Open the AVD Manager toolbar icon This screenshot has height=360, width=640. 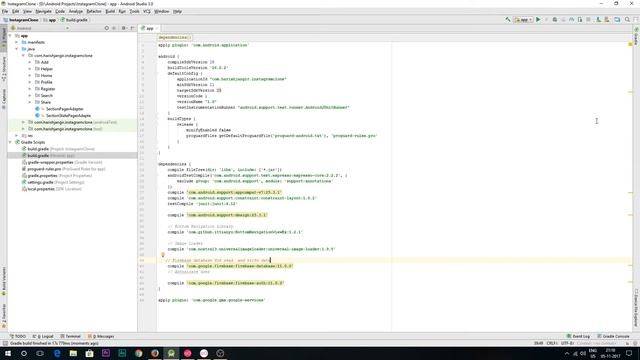(598, 20)
